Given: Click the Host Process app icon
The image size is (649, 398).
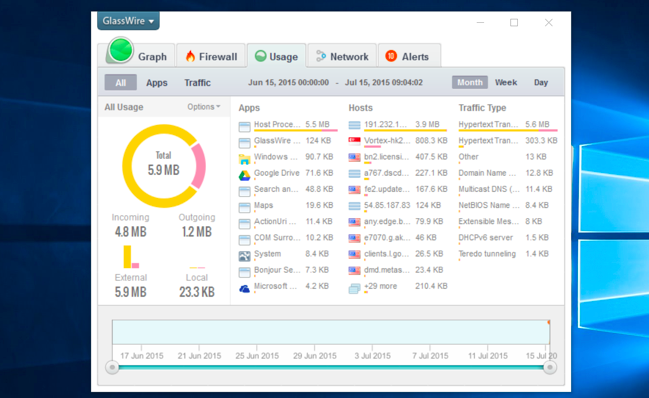Looking at the screenshot, I should pyautogui.click(x=245, y=126).
